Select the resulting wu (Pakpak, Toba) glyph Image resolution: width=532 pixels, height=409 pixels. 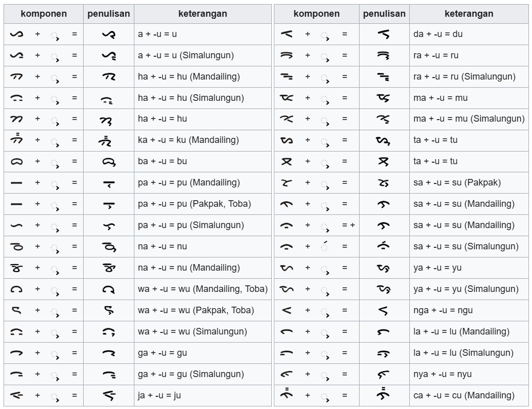click(108, 310)
